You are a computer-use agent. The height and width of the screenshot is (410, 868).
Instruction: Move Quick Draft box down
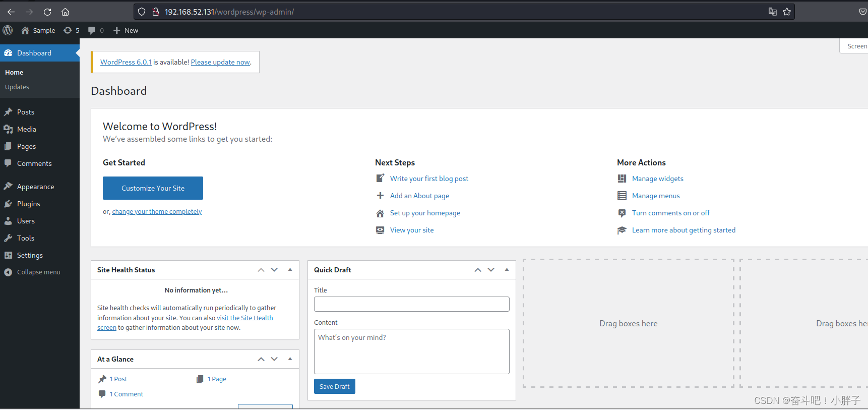491,270
